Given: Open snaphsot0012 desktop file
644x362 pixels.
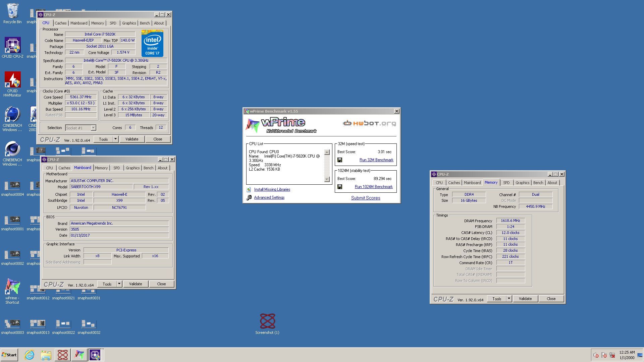Looking at the screenshot, I should tap(38, 294).
